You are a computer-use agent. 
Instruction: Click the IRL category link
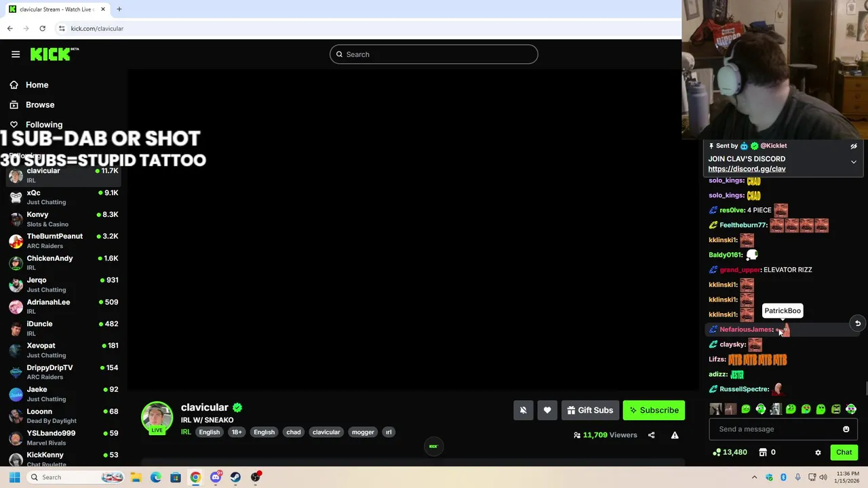[x=186, y=432]
